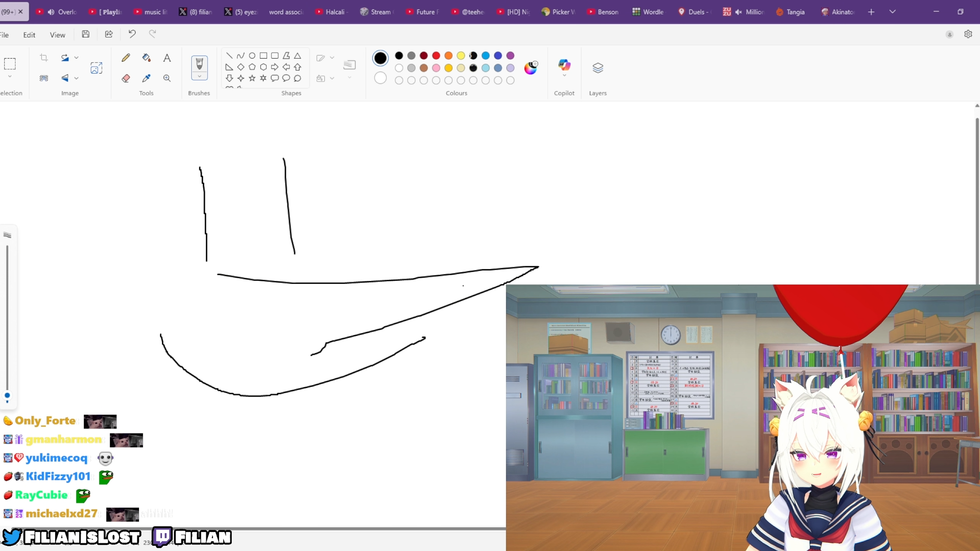The image size is (980, 551).
Task: Choose the Triangle shape
Action: click(x=298, y=56)
